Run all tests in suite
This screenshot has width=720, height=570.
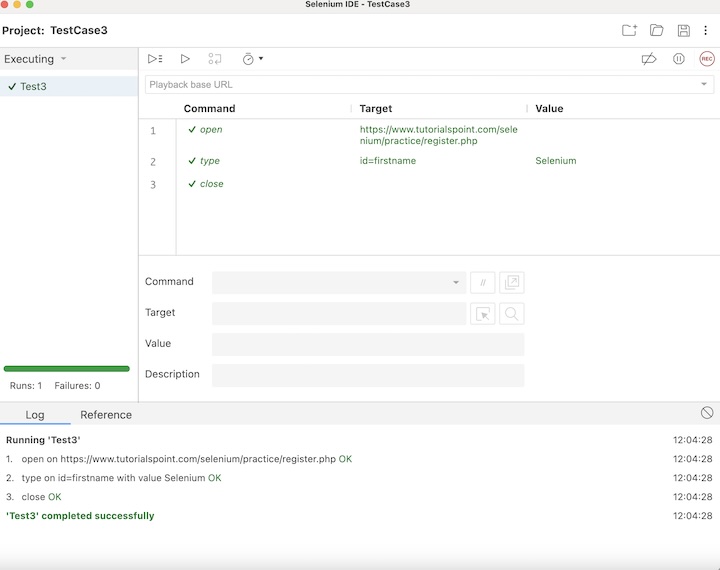tap(155, 59)
